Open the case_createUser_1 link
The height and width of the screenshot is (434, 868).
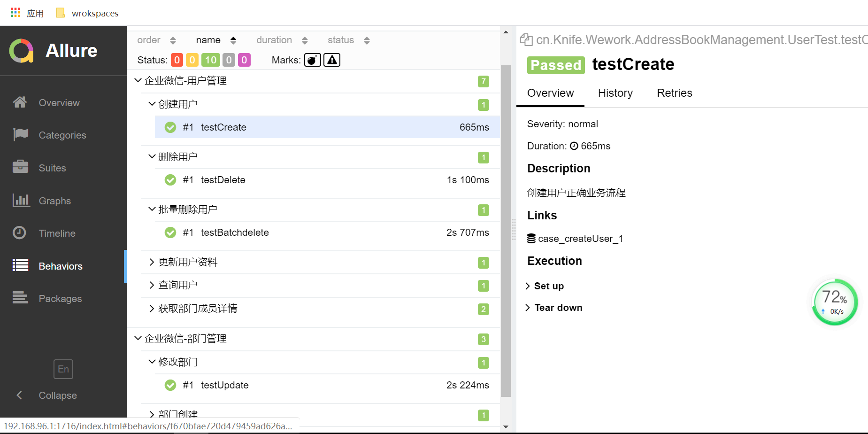click(x=580, y=239)
